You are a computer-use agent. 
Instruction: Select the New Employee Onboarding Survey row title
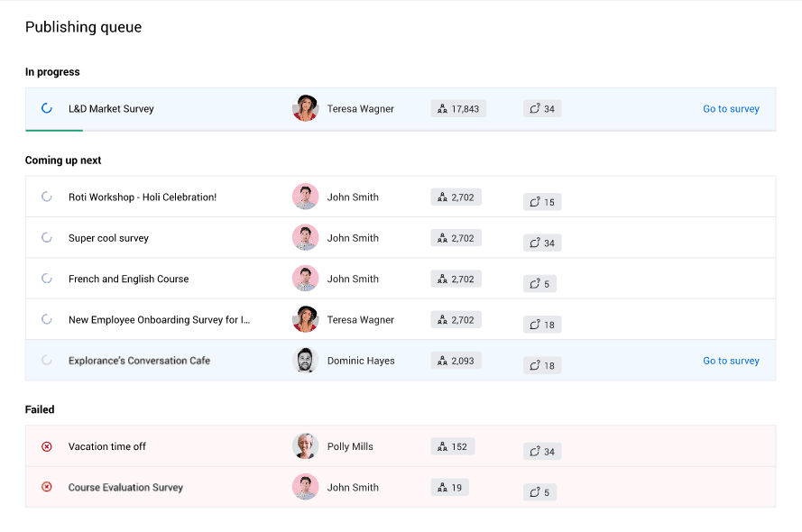pos(159,320)
